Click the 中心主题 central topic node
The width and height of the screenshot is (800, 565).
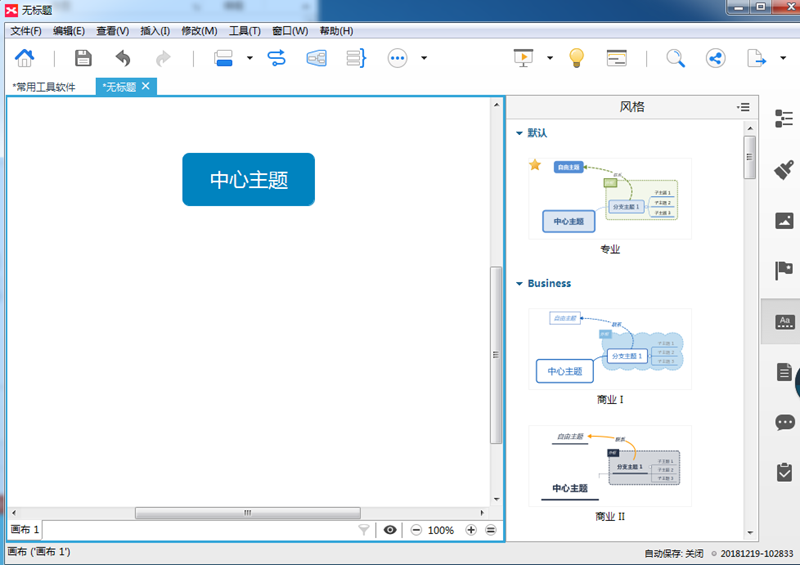point(248,180)
